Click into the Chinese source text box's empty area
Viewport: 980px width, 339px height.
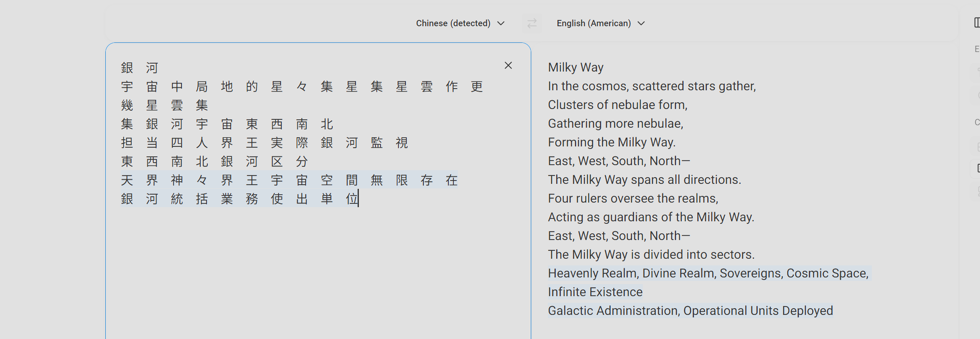click(318, 270)
